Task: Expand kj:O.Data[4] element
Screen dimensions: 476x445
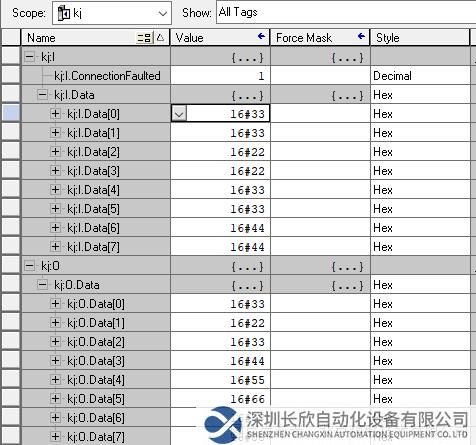Action: point(55,379)
